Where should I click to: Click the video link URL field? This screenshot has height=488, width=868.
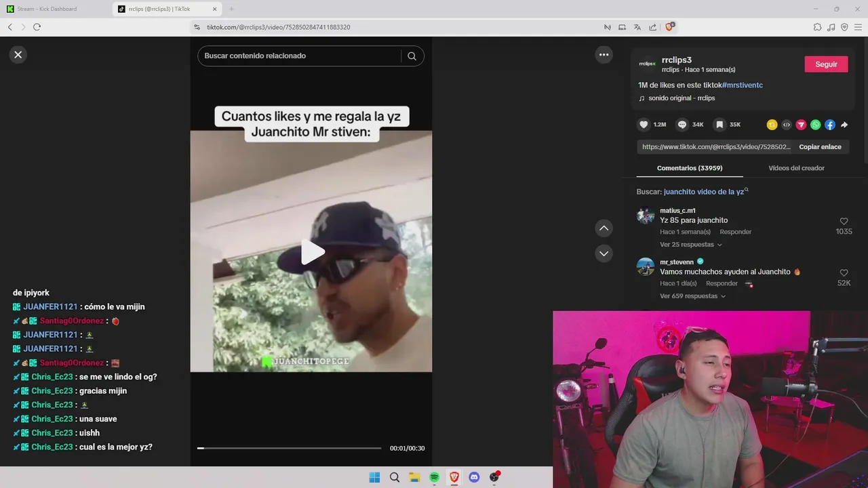tap(716, 147)
